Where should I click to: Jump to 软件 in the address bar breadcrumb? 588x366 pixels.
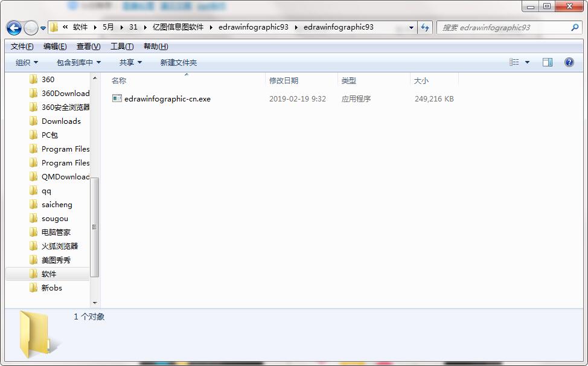[80, 27]
